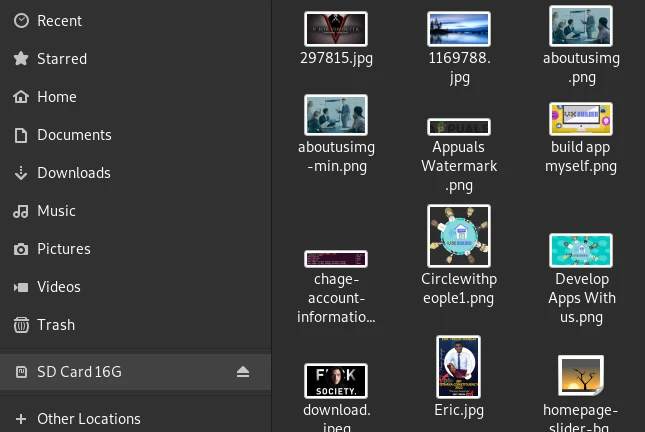Open Documents folder label
The width and height of the screenshot is (645, 432).
[x=74, y=135]
